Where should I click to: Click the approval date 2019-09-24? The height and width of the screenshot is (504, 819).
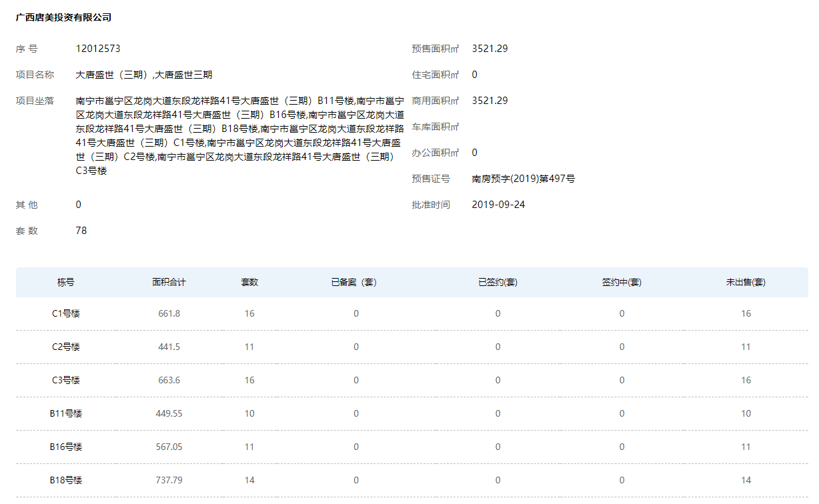point(498,205)
